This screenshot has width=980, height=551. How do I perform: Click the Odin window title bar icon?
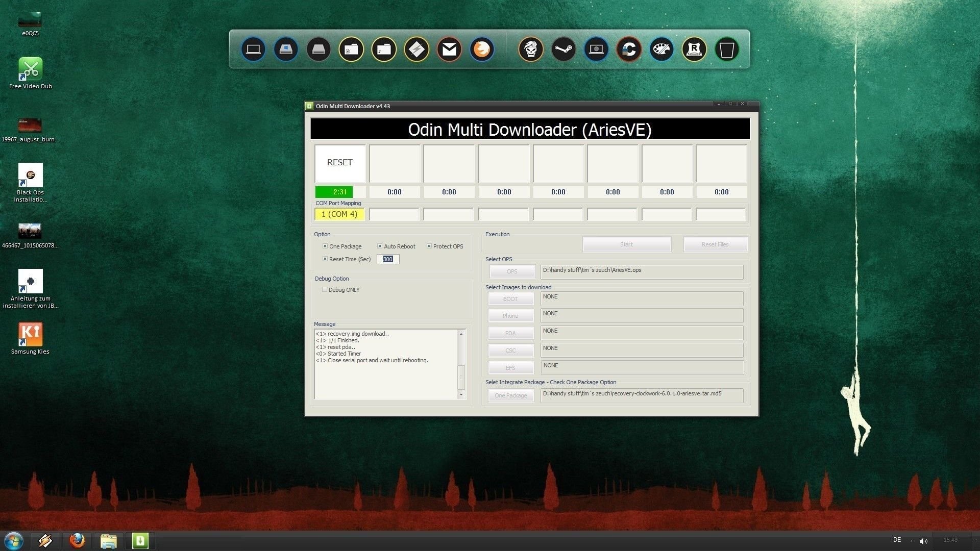tap(309, 106)
